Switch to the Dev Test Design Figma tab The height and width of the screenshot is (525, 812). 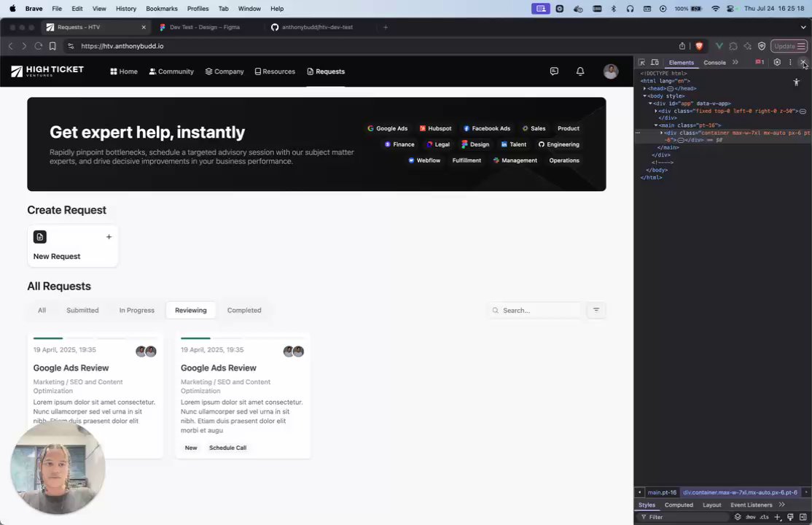(205, 28)
